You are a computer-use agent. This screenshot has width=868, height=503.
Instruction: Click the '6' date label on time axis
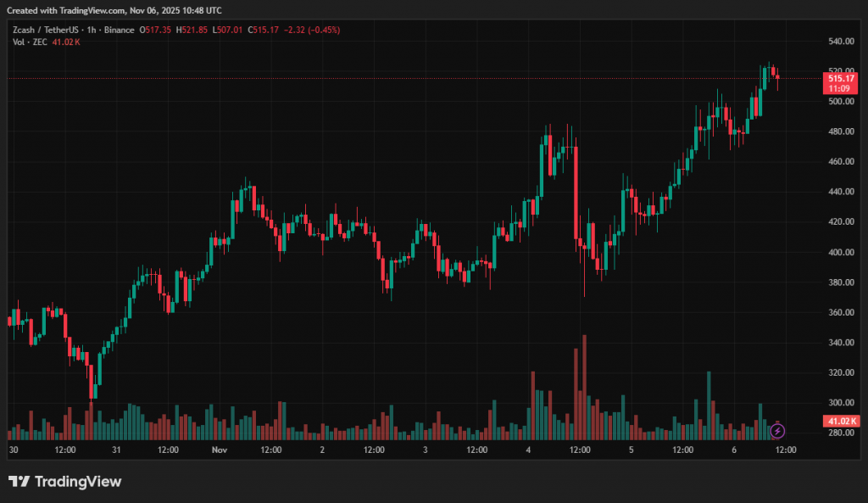click(735, 450)
